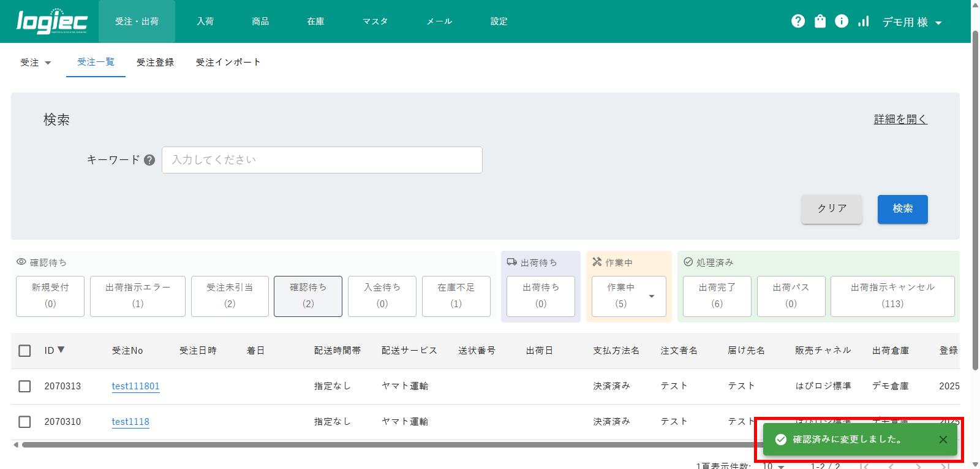
Task: Expand the 作業中 status dropdown arrow
Action: [x=652, y=296]
